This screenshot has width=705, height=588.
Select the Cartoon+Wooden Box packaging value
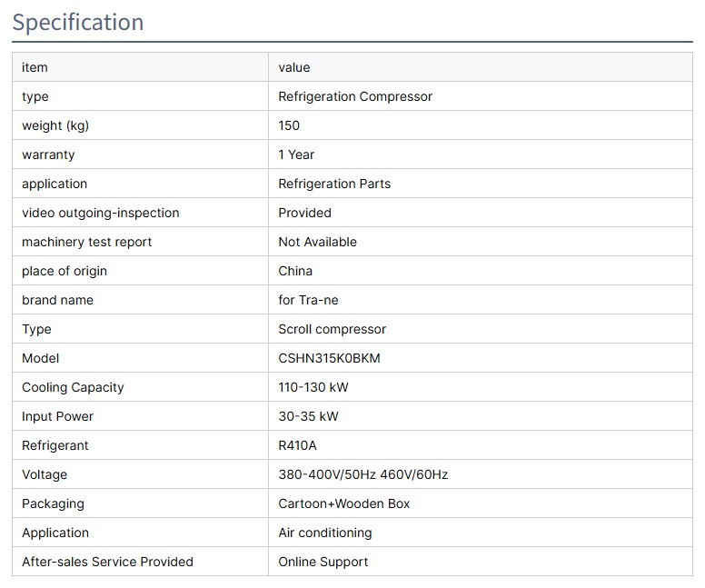click(x=343, y=503)
